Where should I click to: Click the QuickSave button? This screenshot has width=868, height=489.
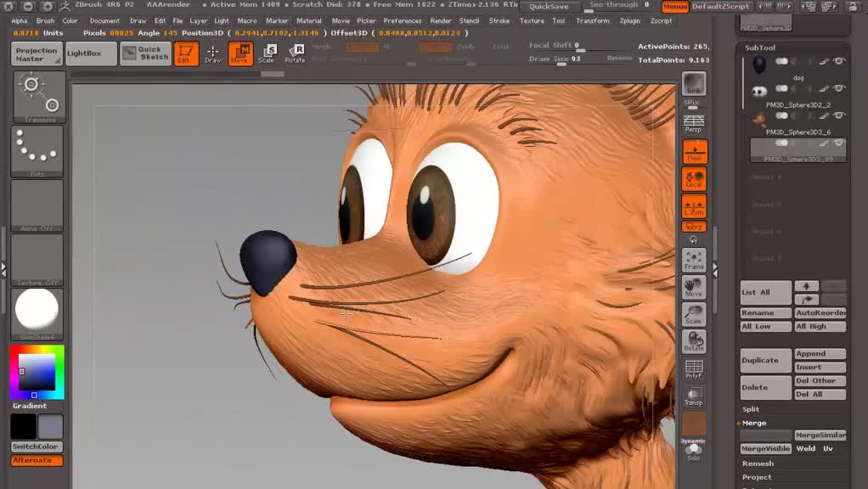pyautogui.click(x=549, y=7)
